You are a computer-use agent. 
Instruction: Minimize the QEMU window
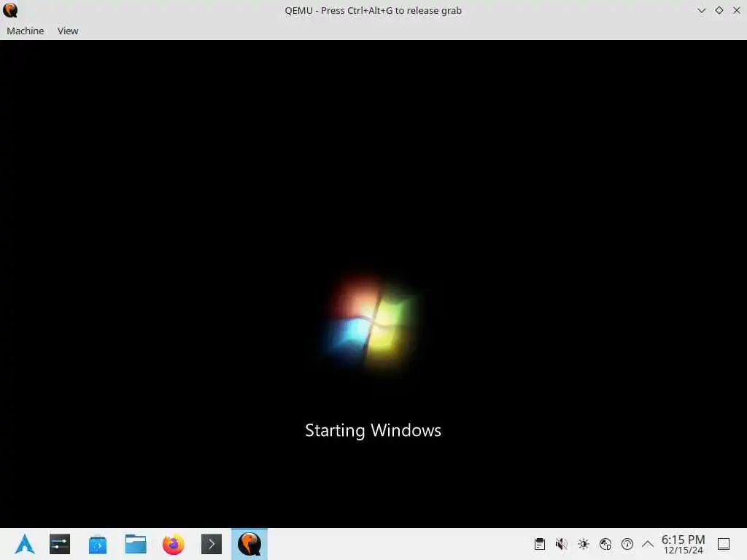(701, 10)
